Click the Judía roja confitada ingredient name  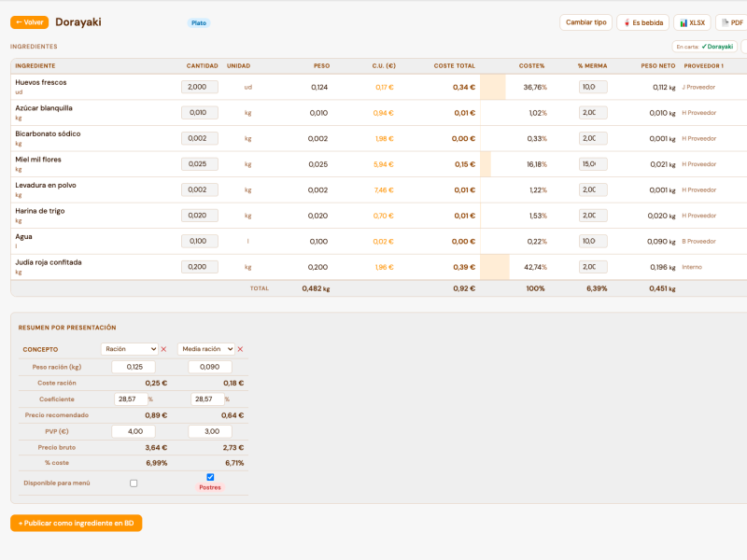49,262
